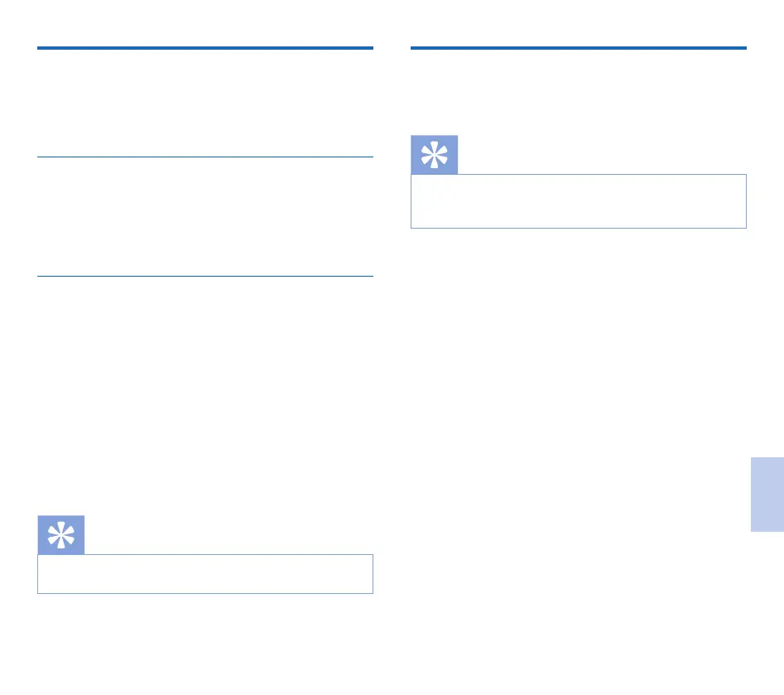Click the crop mark at the top-left corner
This screenshot has height=695, width=784.
point(10,10)
